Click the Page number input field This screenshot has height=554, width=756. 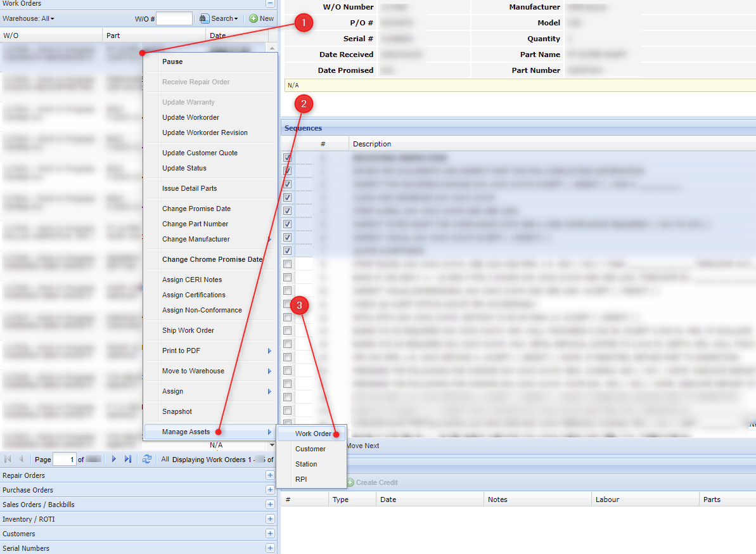(65, 460)
